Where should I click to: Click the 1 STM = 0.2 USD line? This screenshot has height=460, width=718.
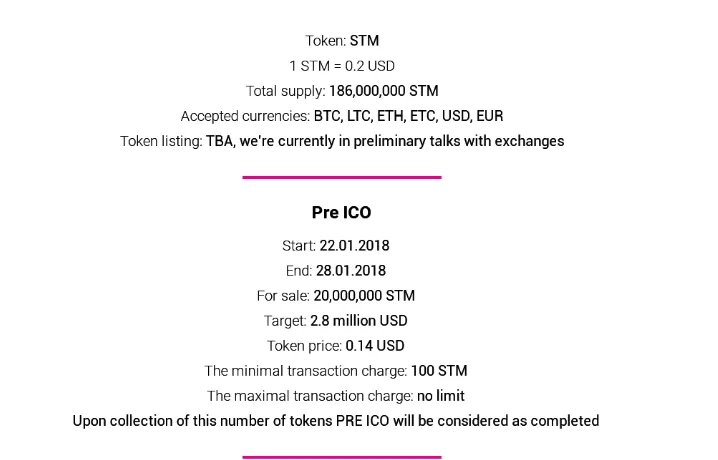tap(342, 66)
